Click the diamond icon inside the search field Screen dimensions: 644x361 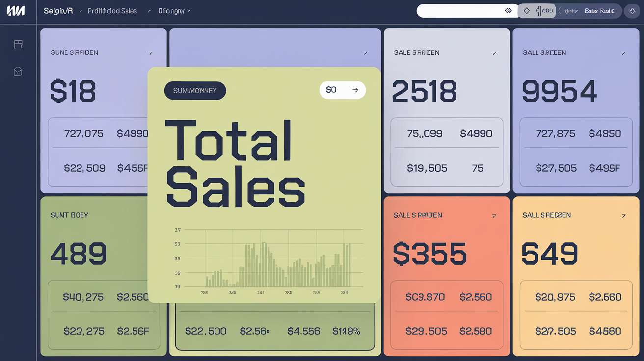click(x=508, y=11)
